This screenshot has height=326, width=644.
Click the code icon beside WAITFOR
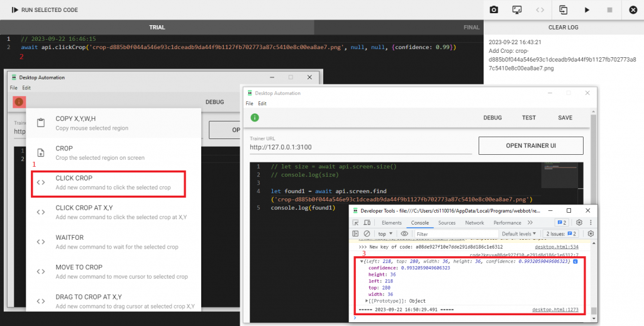(x=41, y=242)
